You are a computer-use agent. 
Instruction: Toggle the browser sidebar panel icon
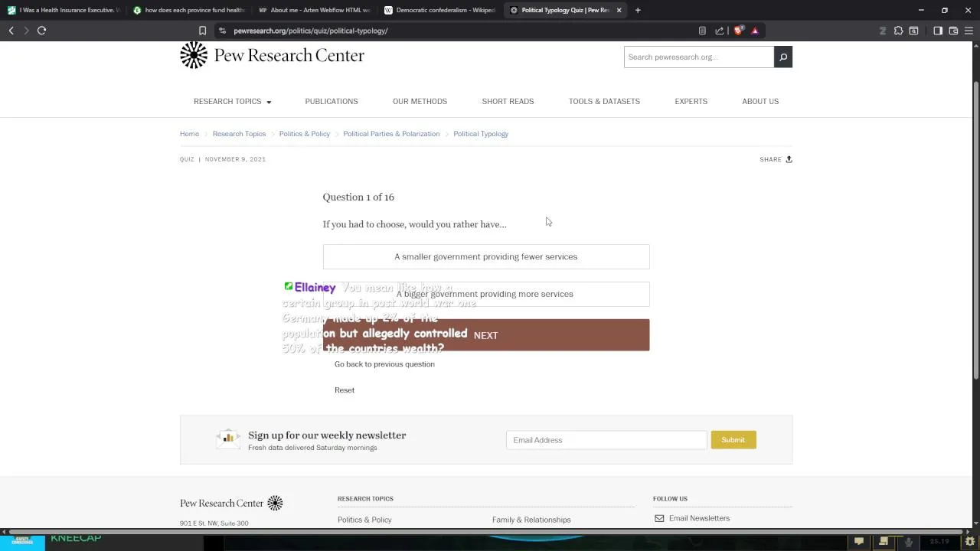coord(938,31)
